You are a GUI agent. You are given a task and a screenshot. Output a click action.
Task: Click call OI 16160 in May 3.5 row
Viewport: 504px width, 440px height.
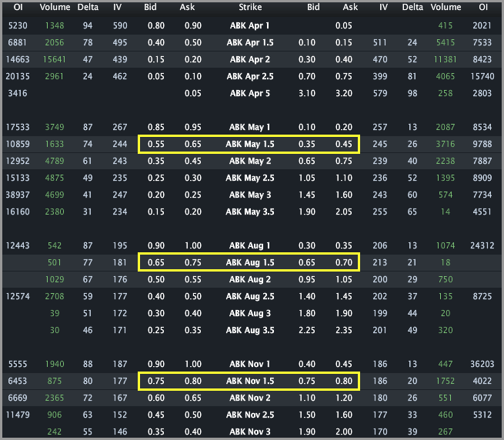[18, 212]
